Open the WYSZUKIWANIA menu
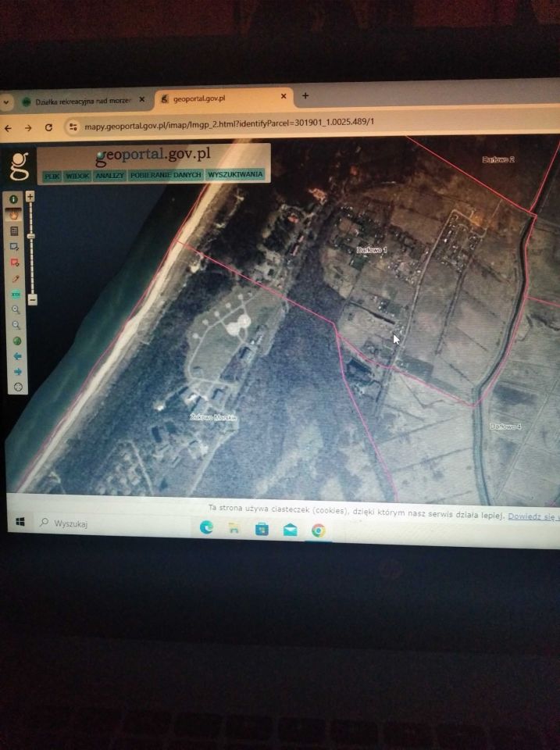Screen dimensions: 560x750 pos(235,174)
